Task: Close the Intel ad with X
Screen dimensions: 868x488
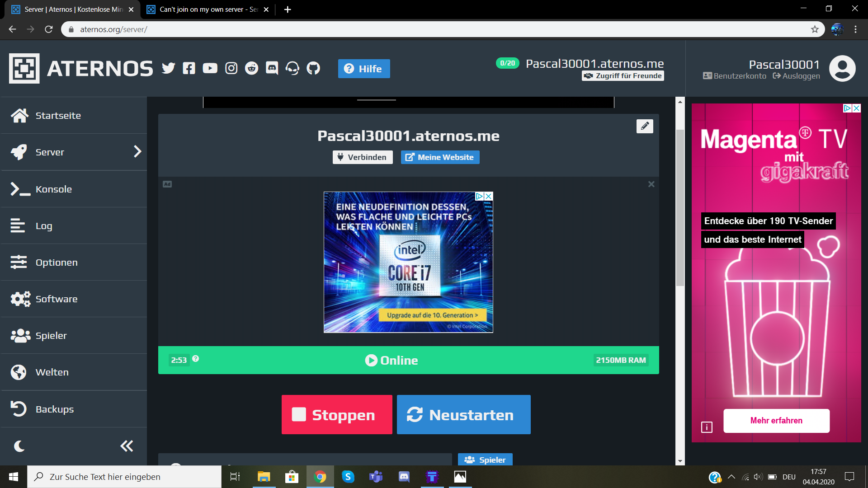Action: (x=488, y=196)
